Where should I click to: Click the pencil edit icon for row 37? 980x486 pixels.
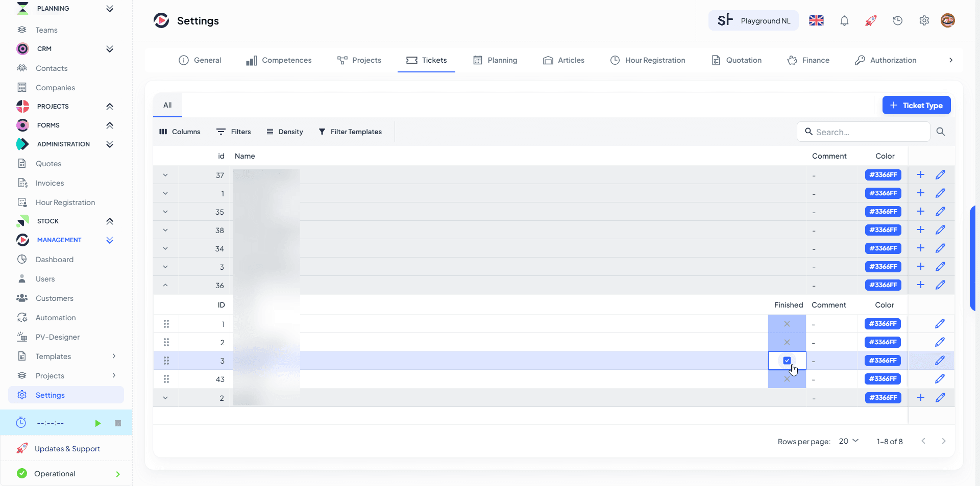(940, 175)
